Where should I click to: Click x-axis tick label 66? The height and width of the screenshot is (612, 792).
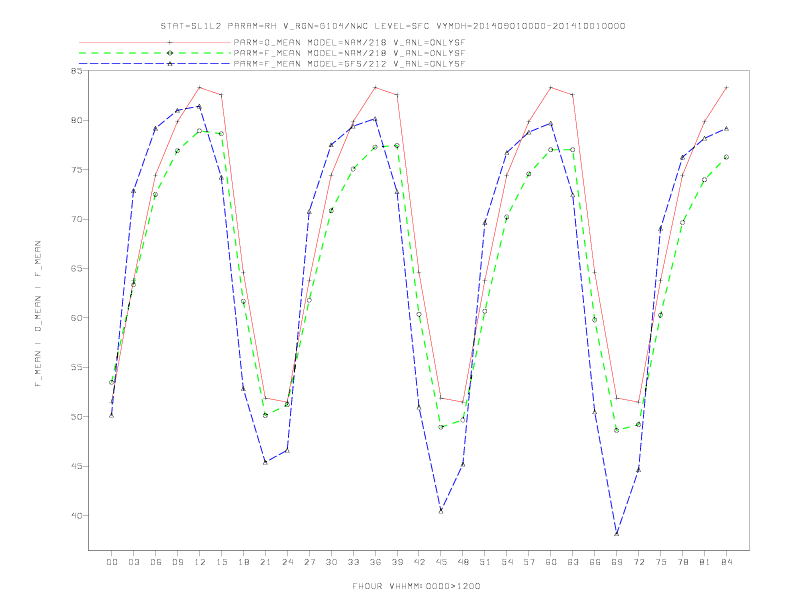pyautogui.click(x=595, y=562)
